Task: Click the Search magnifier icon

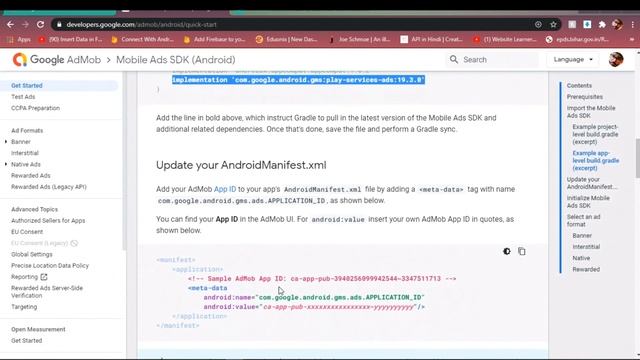Action: (x=454, y=60)
